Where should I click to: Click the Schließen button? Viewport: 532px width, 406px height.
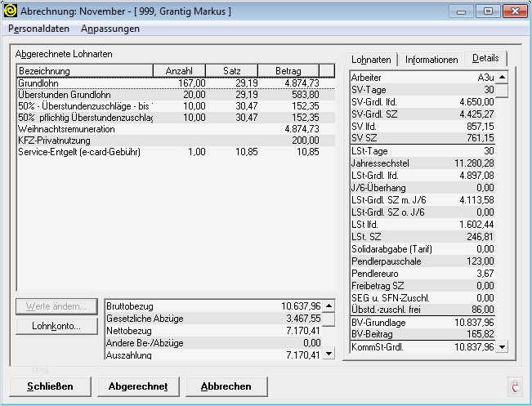(50, 386)
